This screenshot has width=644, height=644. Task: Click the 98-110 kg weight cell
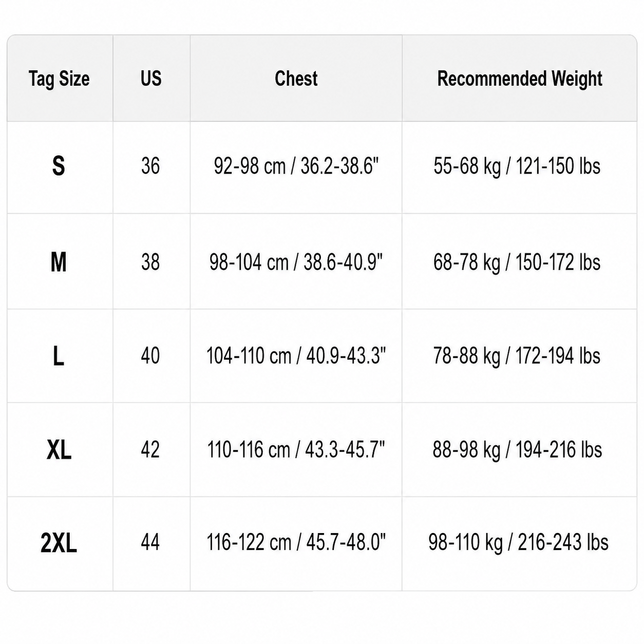[x=519, y=543]
